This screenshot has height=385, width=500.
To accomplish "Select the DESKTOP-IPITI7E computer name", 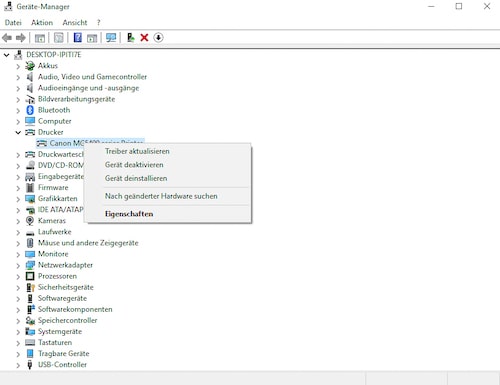I will pyautogui.click(x=54, y=55).
